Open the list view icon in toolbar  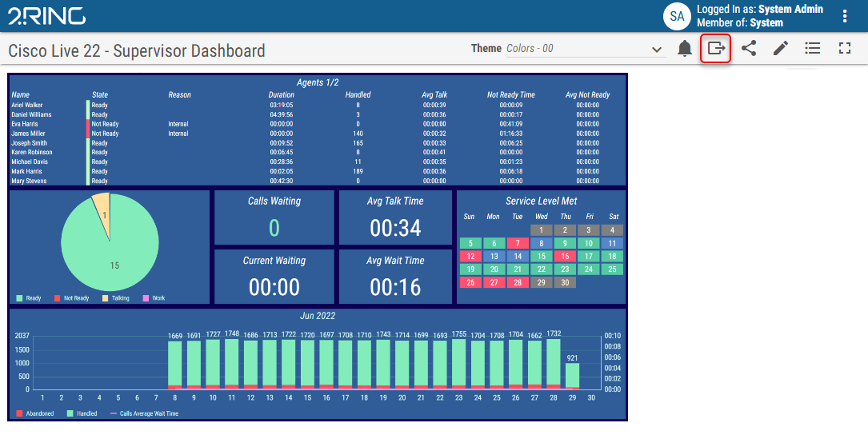(813, 49)
